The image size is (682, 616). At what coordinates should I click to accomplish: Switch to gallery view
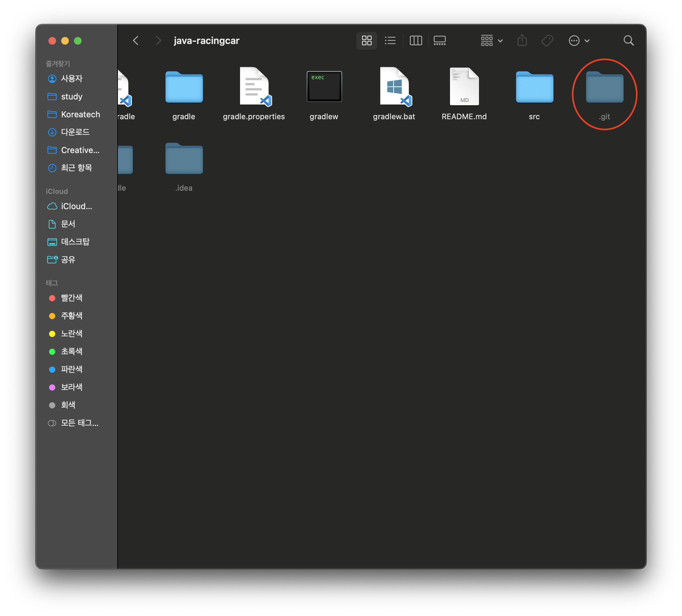[x=439, y=40]
